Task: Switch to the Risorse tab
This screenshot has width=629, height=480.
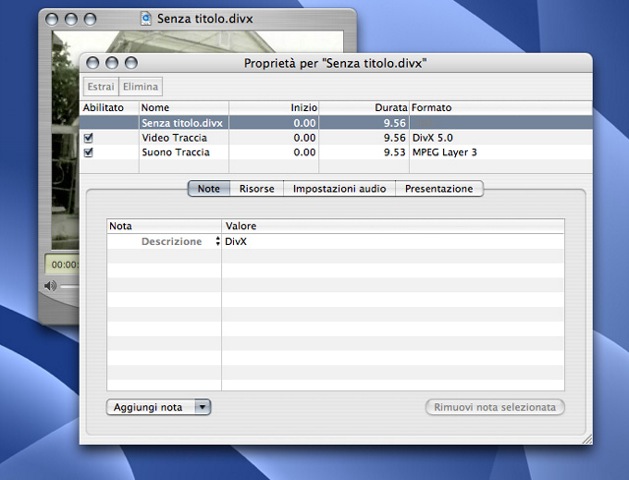Action: (x=257, y=188)
